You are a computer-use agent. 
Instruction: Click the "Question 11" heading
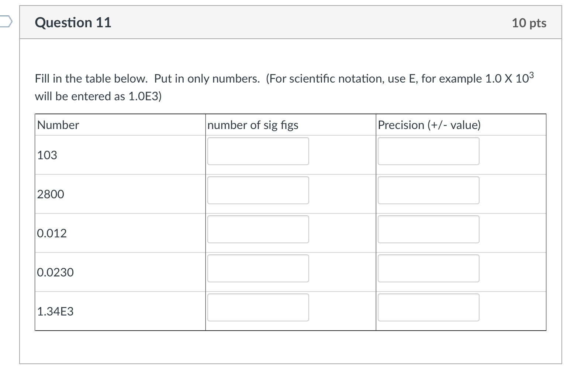tap(73, 22)
